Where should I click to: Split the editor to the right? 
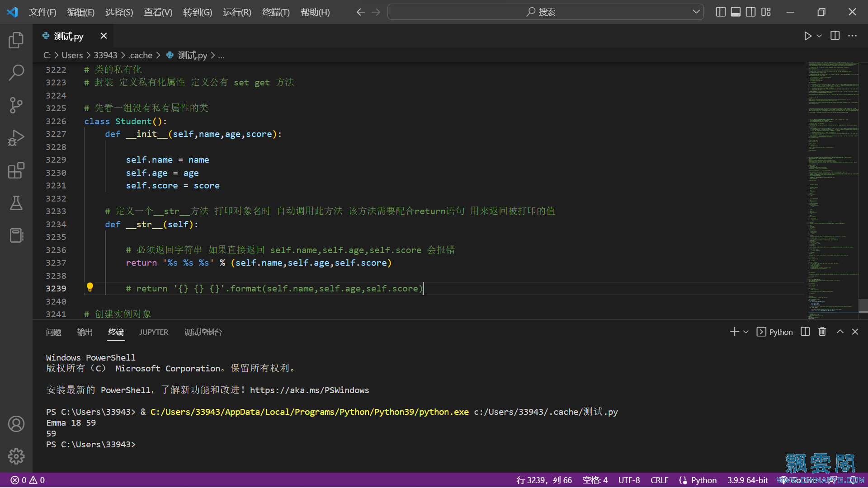click(x=835, y=36)
